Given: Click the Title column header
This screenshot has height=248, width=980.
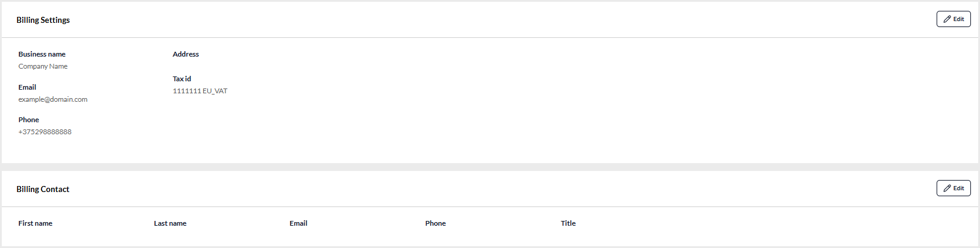Looking at the screenshot, I should point(568,223).
